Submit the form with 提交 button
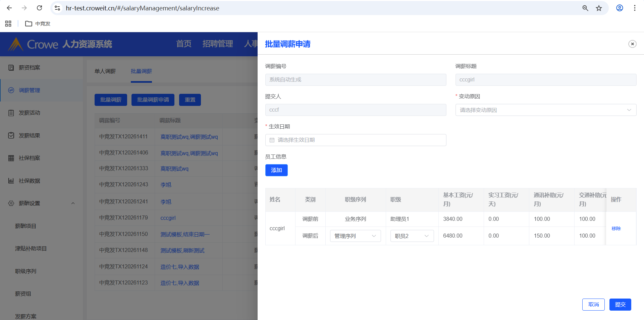Image resolution: width=644 pixels, height=320 pixels. click(x=620, y=304)
